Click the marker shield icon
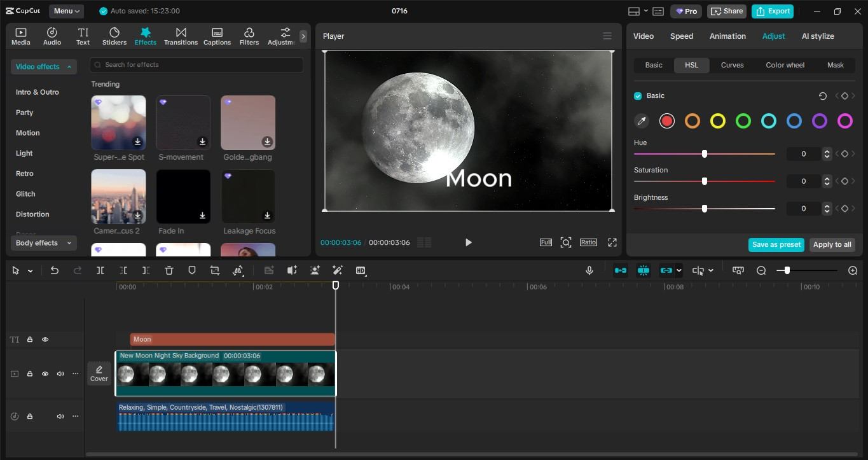The height and width of the screenshot is (460, 868). pyautogui.click(x=192, y=270)
